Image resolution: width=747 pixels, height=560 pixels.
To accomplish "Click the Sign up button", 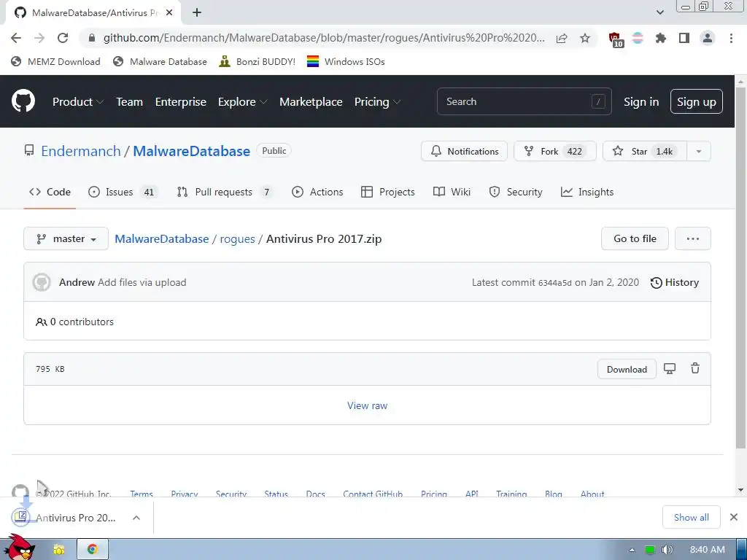I will pos(696,101).
